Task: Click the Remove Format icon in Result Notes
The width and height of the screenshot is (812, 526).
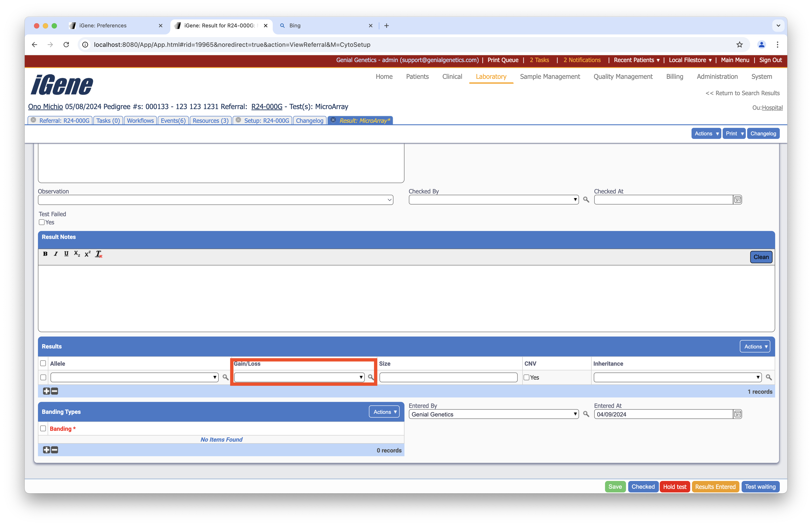Action: [99, 254]
